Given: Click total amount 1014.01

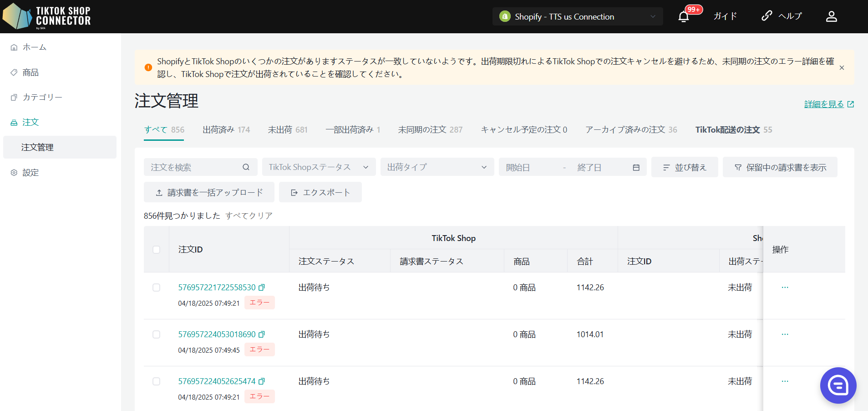Looking at the screenshot, I should click(x=590, y=334).
